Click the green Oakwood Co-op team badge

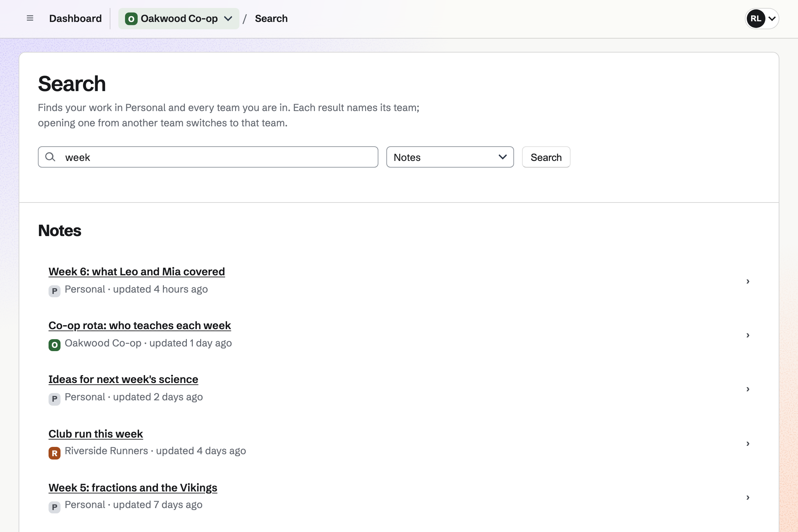[131, 19]
